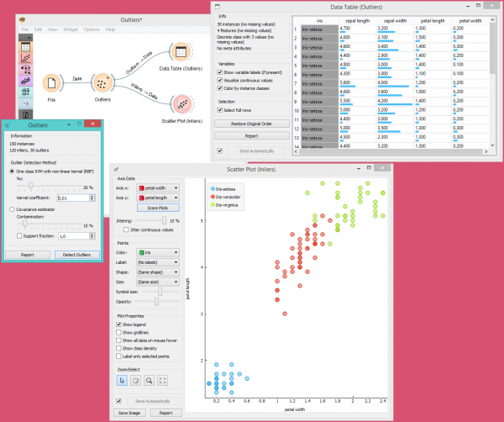Uncheck Visualize continuous values
Screen dimensions: 504x422
point(220,81)
